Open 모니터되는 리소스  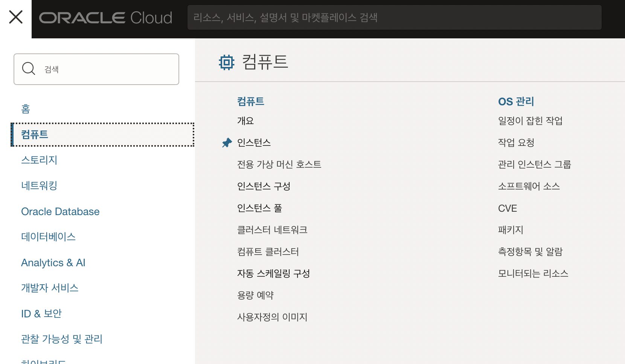[x=533, y=274]
